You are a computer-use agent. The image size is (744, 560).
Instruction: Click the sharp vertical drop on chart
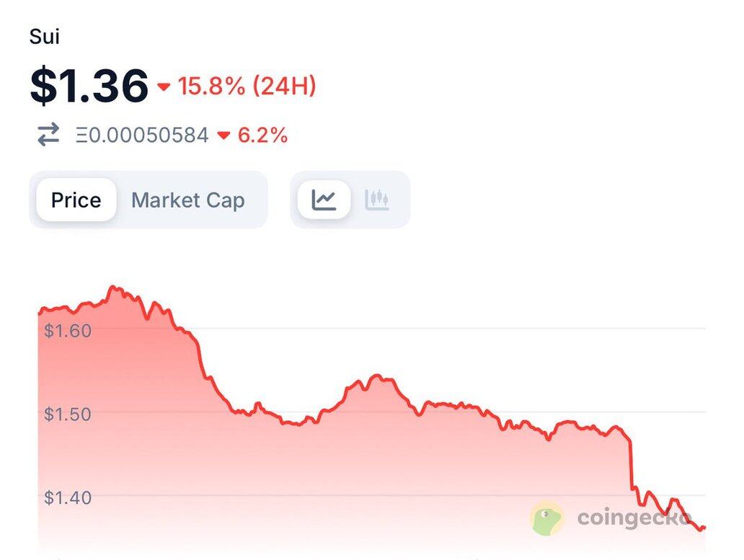(632, 465)
